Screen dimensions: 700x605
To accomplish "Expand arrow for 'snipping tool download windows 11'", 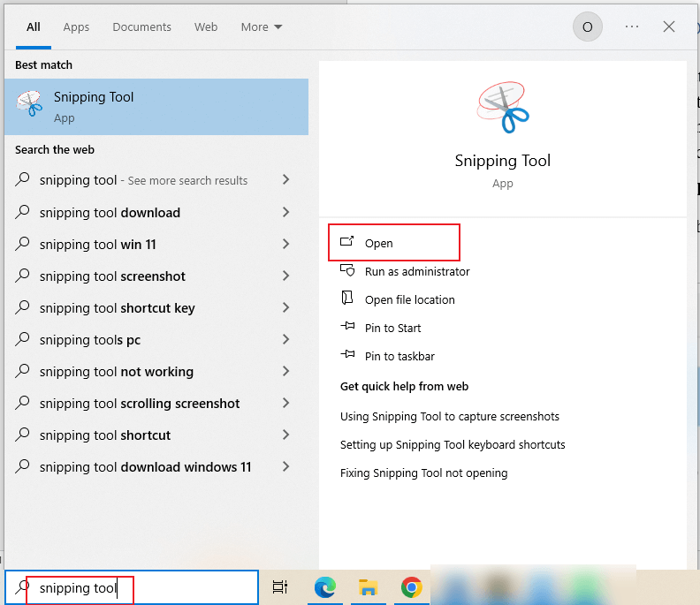I will (x=286, y=466).
